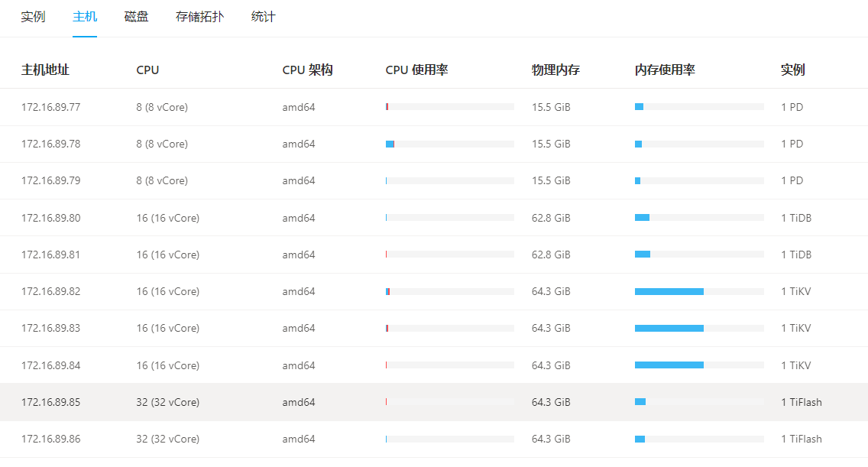The image size is (868, 467).
Task: Select host address 172.16.89.84
Action: tap(51, 365)
